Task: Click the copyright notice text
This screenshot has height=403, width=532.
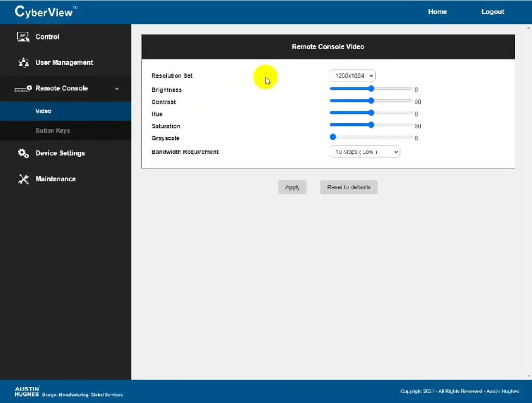Action: click(459, 391)
